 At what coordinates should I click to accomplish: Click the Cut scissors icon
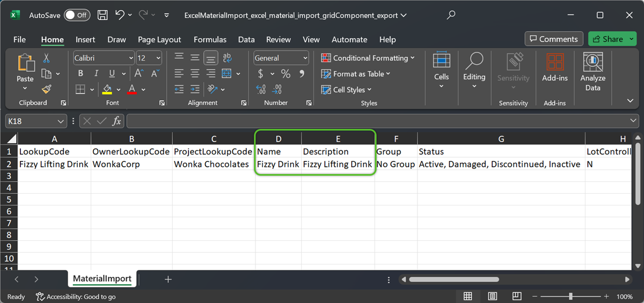coord(47,58)
